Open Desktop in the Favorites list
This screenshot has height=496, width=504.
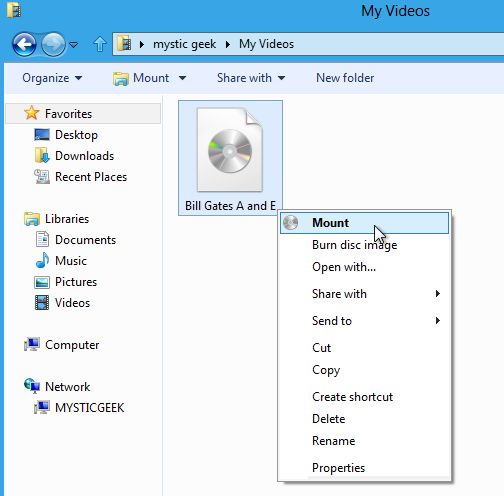[x=76, y=135]
